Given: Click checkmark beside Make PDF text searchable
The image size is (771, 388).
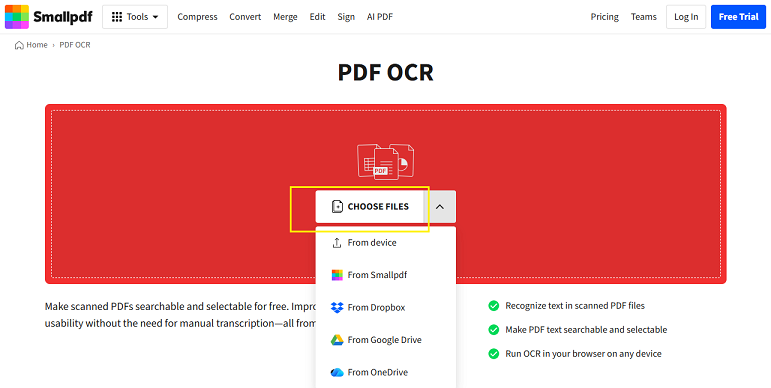Looking at the screenshot, I should coord(493,329).
